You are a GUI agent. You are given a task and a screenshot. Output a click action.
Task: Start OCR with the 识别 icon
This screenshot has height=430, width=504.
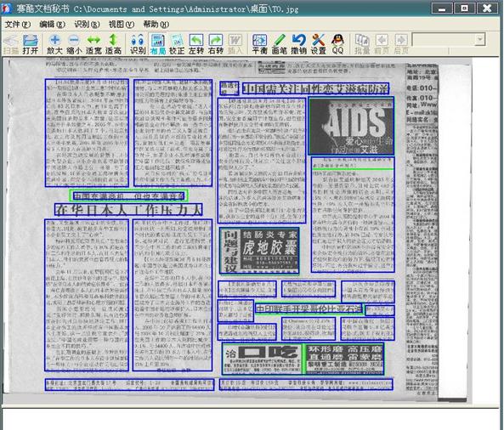(138, 44)
